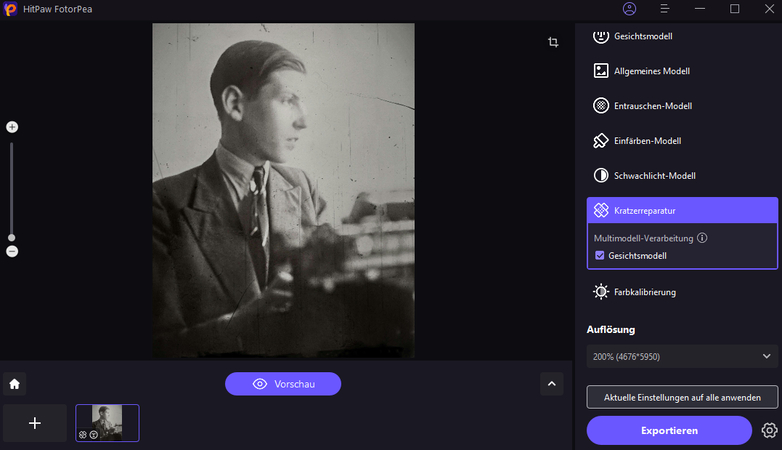This screenshot has width=782, height=450.
Task: Select the portrait photo thumbnail
Action: tap(107, 422)
